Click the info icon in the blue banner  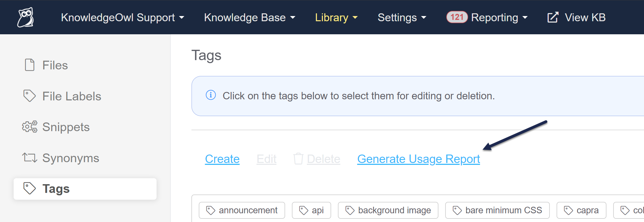point(211,95)
